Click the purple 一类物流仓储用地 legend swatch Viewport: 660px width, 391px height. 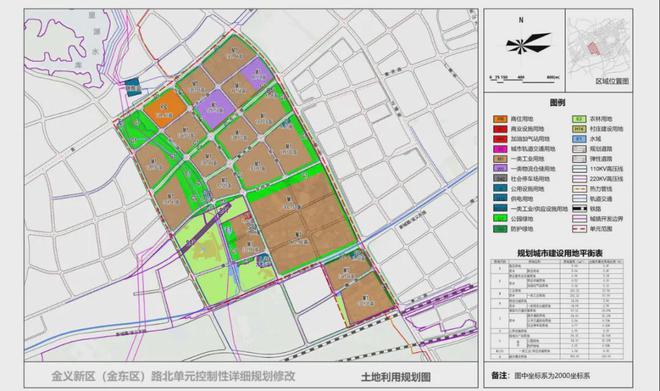pyautogui.click(x=500, y=169)
